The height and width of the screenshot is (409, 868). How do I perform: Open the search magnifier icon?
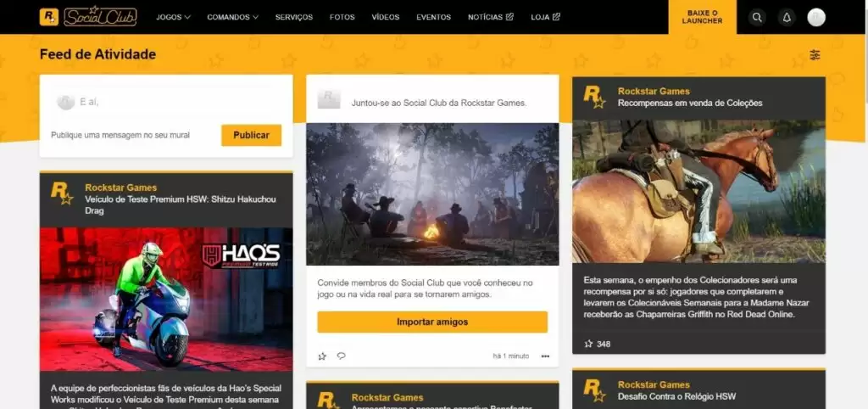757,17
